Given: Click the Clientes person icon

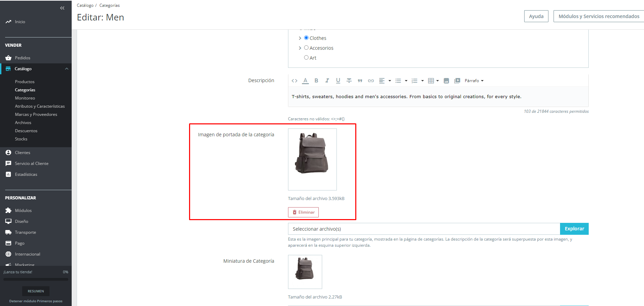Looking at the screenshot, I should click(9, 153).
